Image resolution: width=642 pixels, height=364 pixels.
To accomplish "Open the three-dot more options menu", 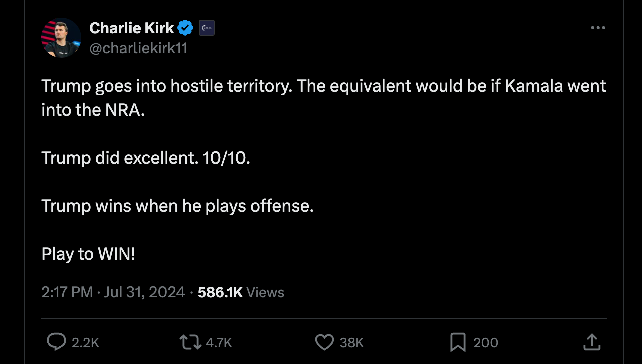I will [598, 28].
